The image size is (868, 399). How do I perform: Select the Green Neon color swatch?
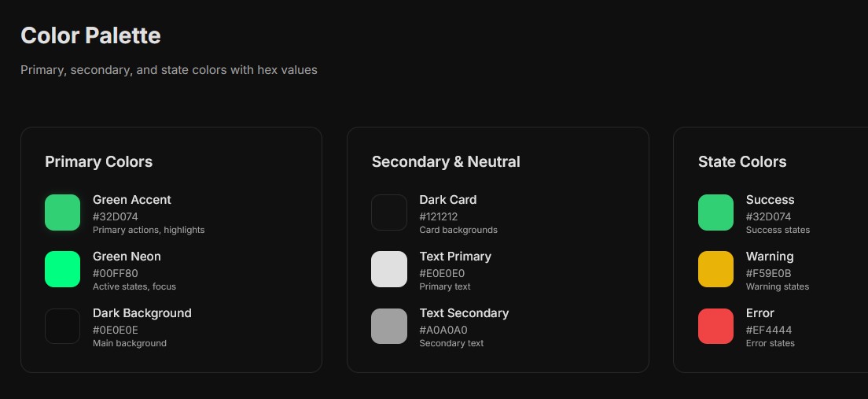point(63,269)
